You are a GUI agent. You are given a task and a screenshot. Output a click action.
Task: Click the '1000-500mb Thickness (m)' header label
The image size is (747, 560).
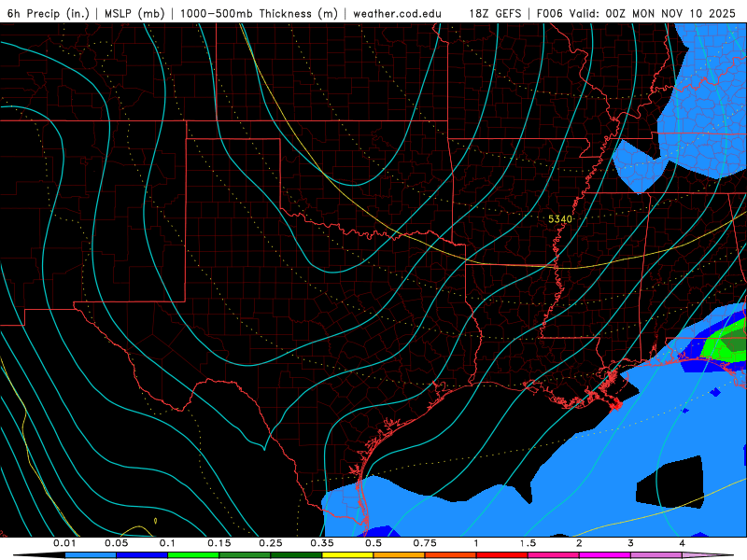(x=259, y=13)
